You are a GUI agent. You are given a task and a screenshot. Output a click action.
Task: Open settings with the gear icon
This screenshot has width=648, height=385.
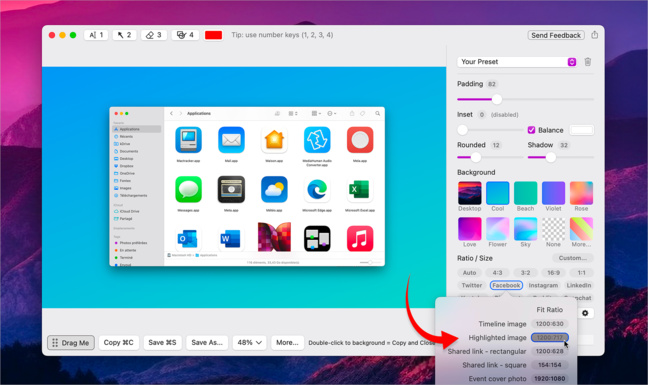pos(585,313)
